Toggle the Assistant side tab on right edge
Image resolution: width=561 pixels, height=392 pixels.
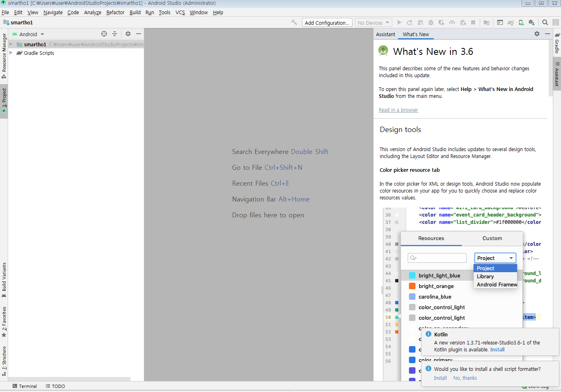pos(557,74)
